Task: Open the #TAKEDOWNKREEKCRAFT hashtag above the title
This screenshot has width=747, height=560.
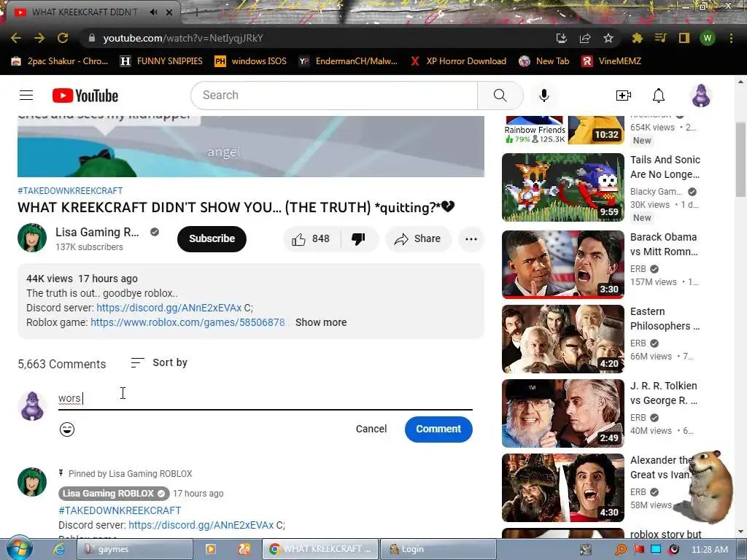Action: pyautogui.click(x=70, y=190)
